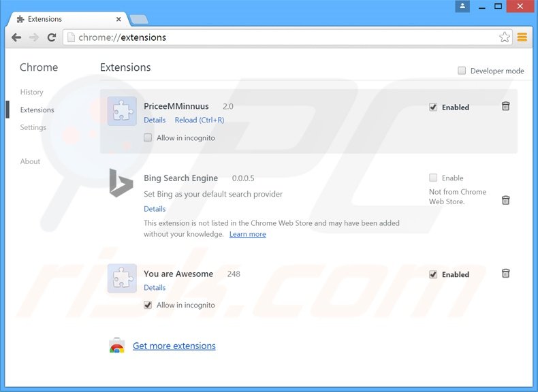This screenshot has width=538, height=392.
Task: Open History in the sidebar
Action: point(31,92)
